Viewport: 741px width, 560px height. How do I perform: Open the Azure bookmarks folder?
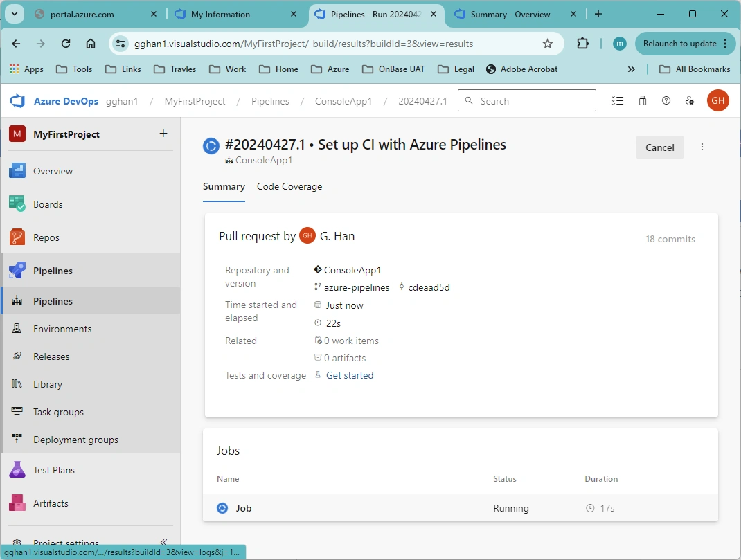[330, 69]
